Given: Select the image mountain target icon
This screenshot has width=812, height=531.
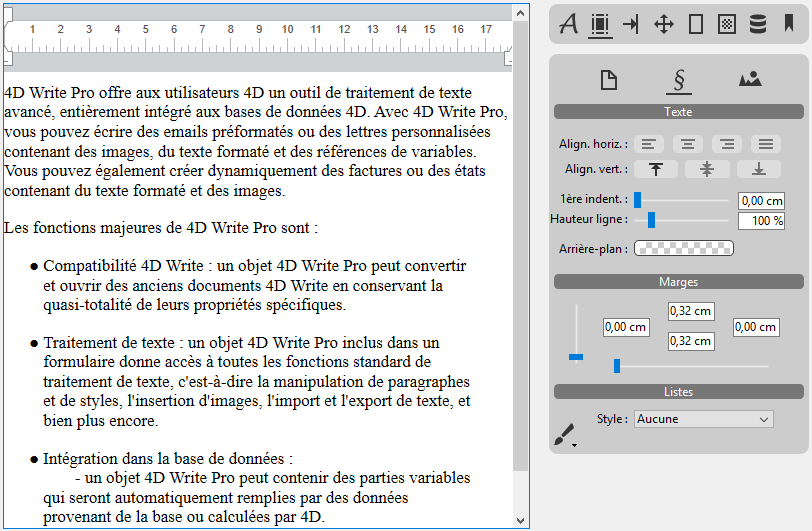Looking at the screenshot, I should point(750,80).
